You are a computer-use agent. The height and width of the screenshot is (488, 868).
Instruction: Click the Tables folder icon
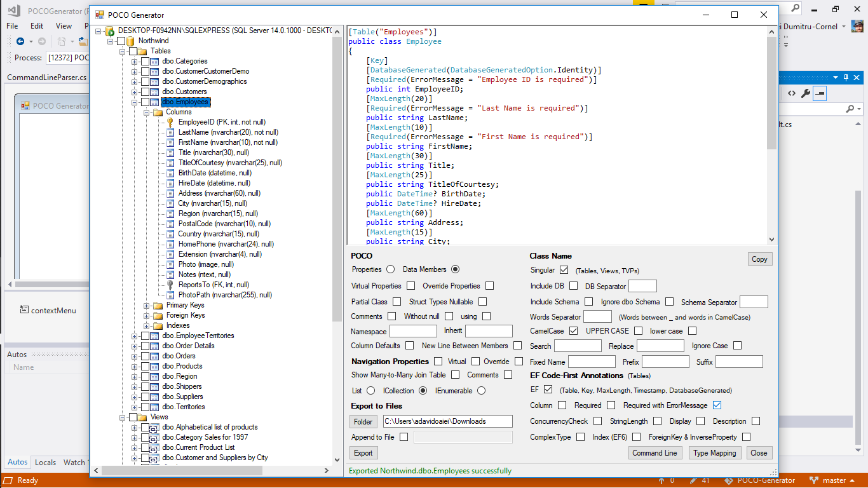(x=142, y=51)
